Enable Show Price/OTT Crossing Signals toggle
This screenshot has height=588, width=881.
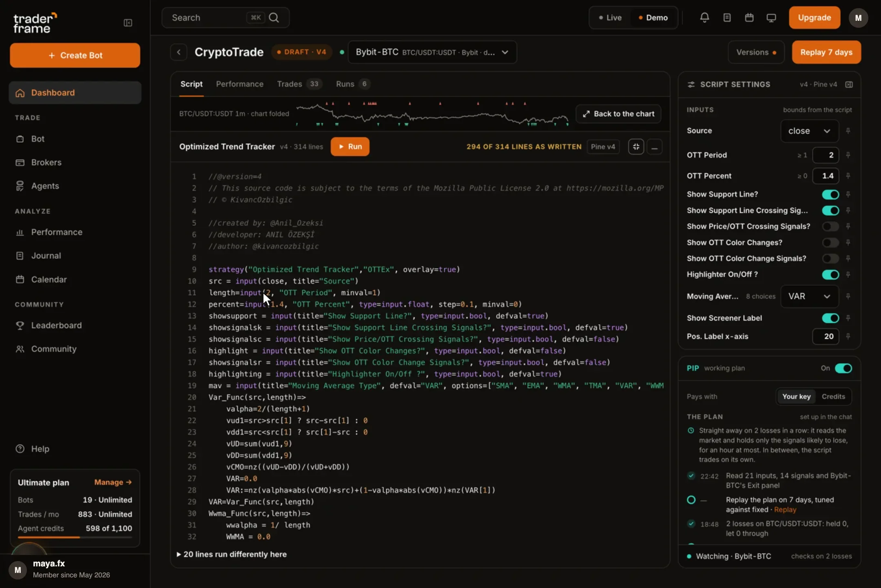[x=830, y=226]
